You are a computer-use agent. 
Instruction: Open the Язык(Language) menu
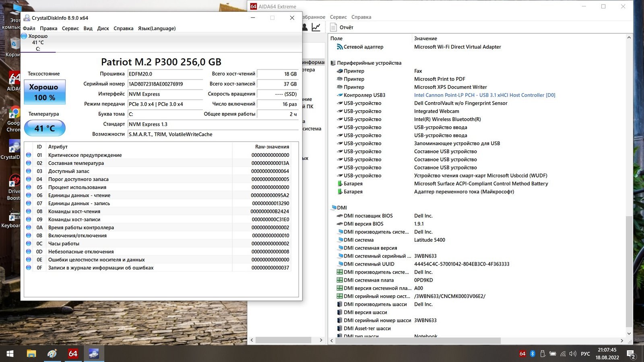click(157, 29)
